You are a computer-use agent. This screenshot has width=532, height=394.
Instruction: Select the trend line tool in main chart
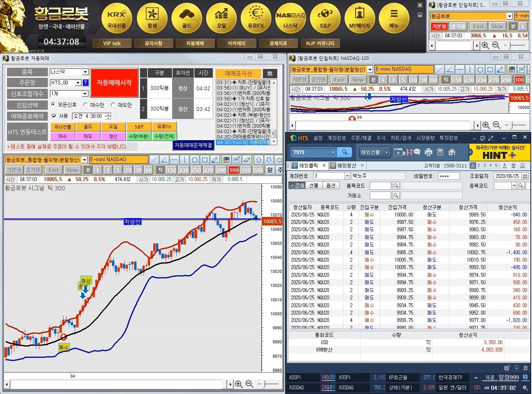(154, 160)
